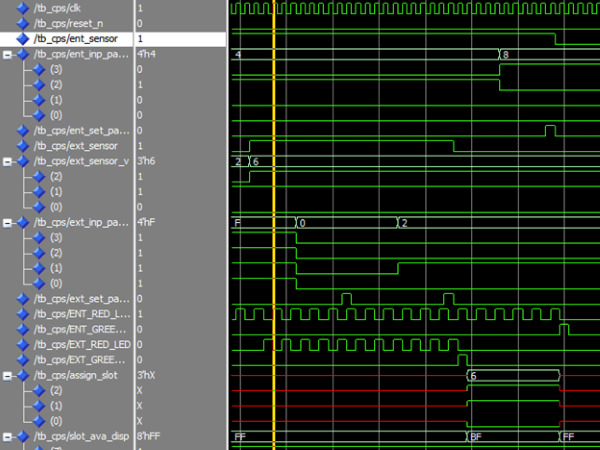Select the bit (1) icon under ext_inp_pa...
The image size is (600, 450).
click(x=39, y=268)
